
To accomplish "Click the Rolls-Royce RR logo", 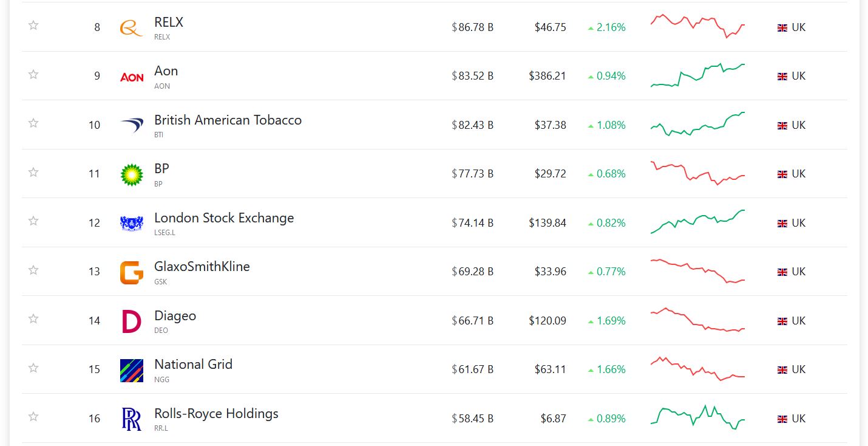I will [x=132, y=419].
